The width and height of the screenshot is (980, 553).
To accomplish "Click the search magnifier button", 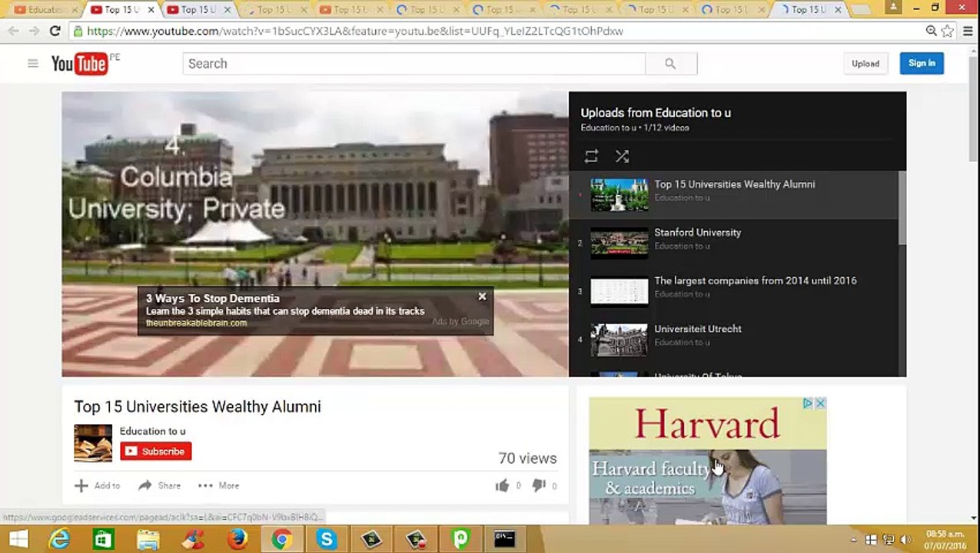I will [670, 64].
